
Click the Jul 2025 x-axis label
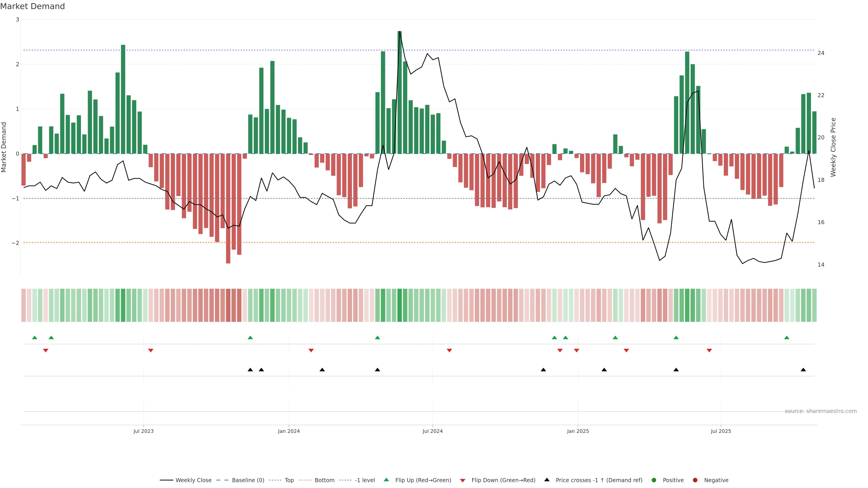coord(721,431)
